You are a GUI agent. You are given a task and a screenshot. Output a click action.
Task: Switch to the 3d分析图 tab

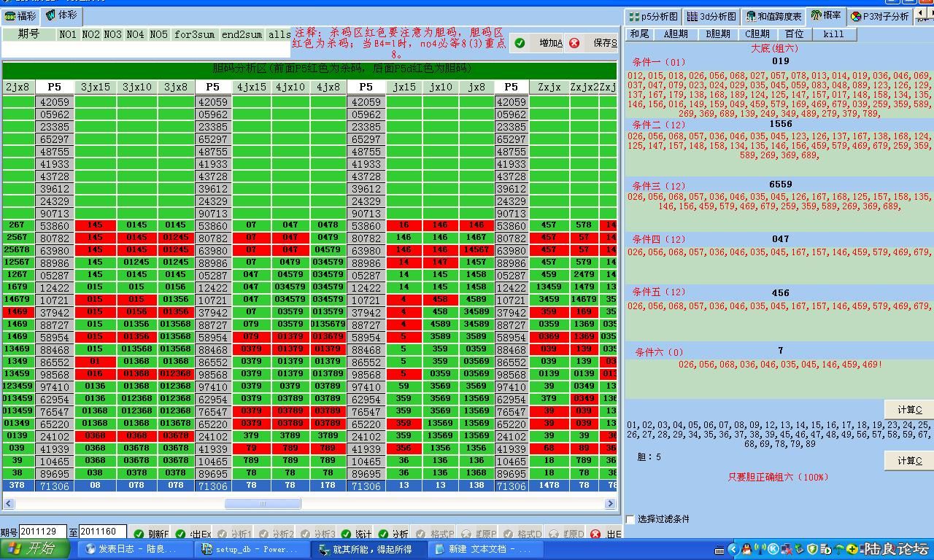(712, 16)
